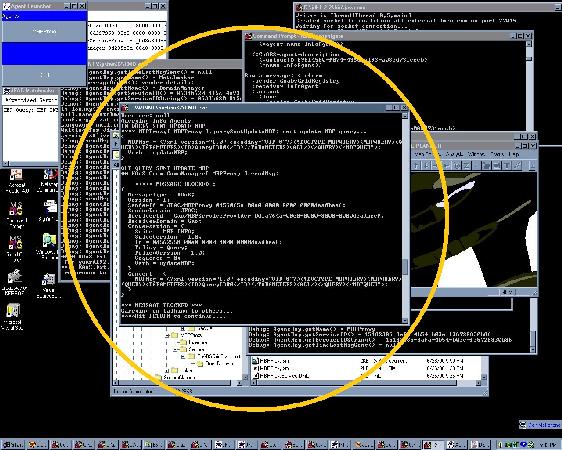
Task: Click the scrollbar thumb in the front console window
Action: (405, 267)
